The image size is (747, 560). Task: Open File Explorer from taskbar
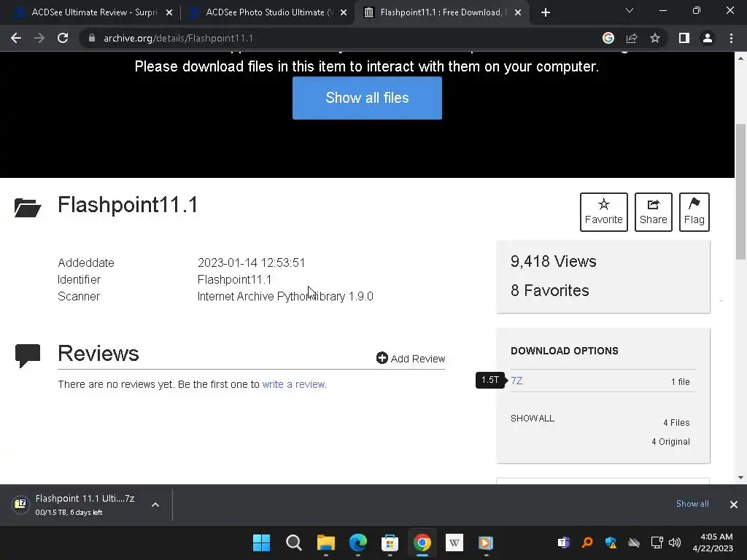tap(326, 542)
